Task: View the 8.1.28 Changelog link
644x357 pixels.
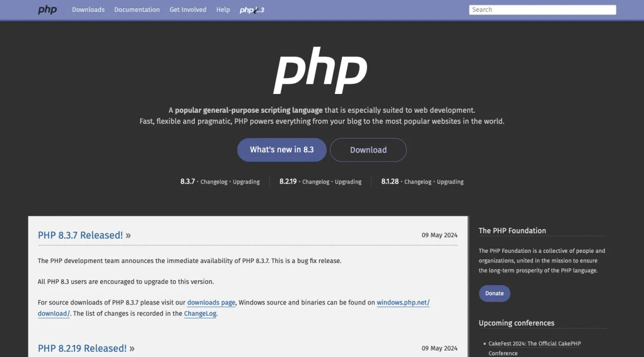Action: 418,182
